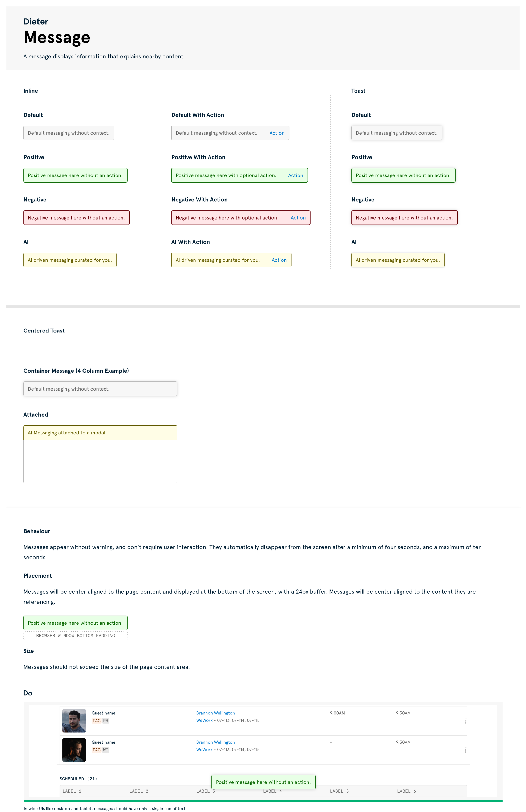Click the LABEL 1 column header
The height and width of the screenshot is (812, 526).
click(72, 791)
